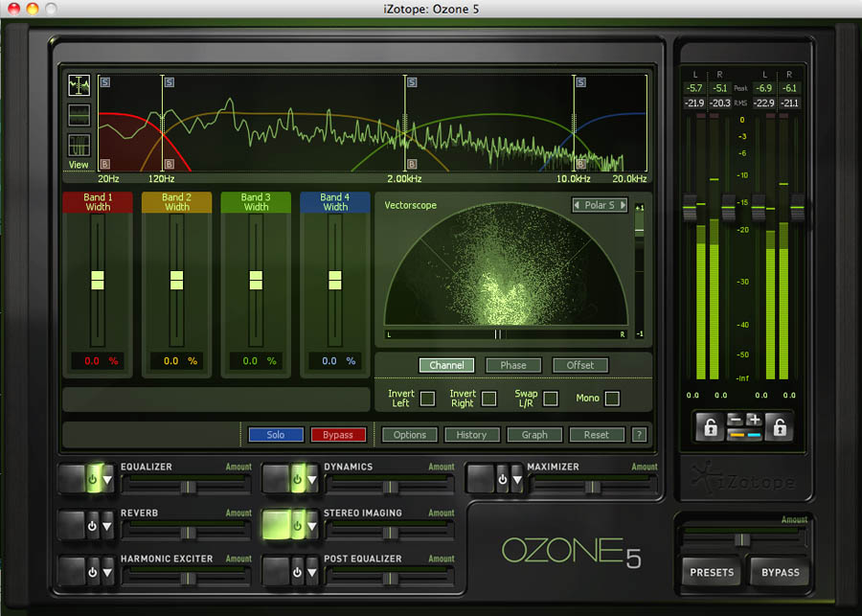Open the Equalizer module preset dropdown arrow
This screenshot has height=616, width=862.
[107, 479]
